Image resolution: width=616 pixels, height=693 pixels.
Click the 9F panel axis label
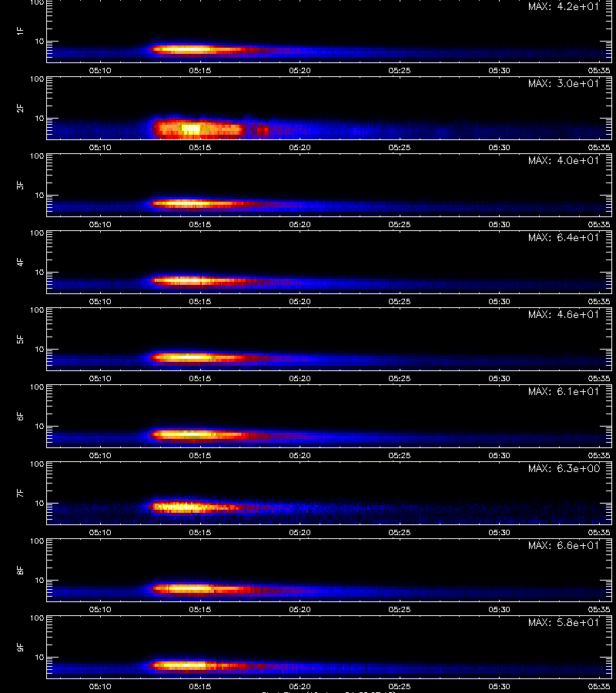[20, 648]
